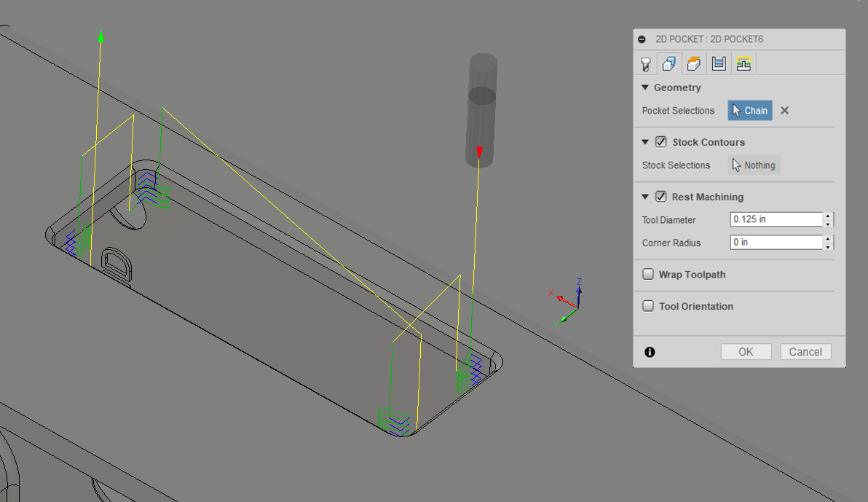Viewport: 868px width, 502px height.
Task: Confirm the operation with OK
Action: [x=746, y=351]
